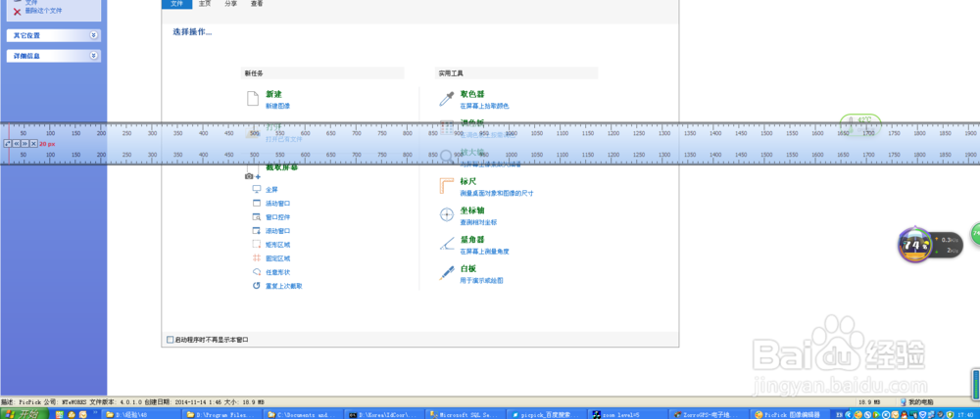Select the 滚动窗口 capture option
Screen dimensions: 980x419
tap(278, 231)
